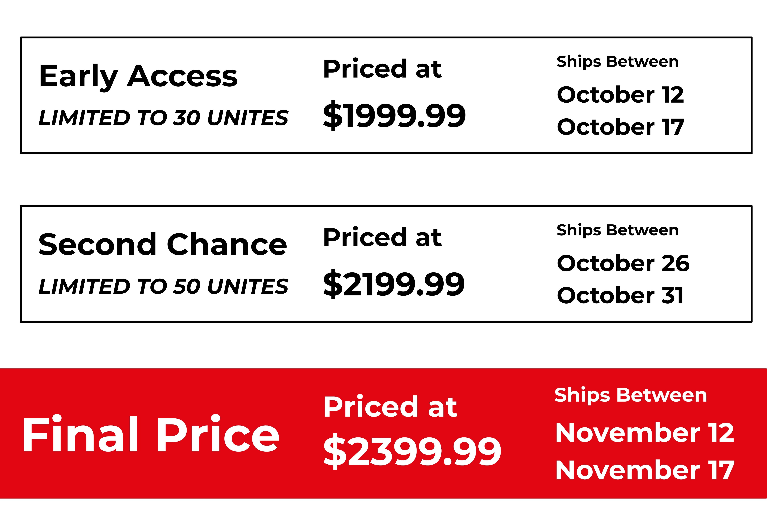Image resolution: width=767 pixels, height=532 pixels.
Task: Click the Final Price heading
Action: (150, 435)
